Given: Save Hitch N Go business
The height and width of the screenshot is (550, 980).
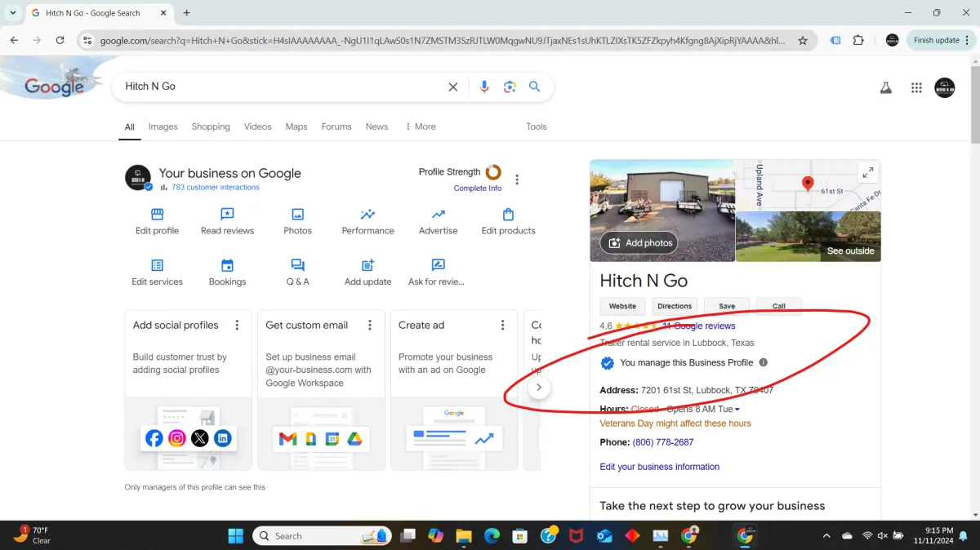Looking at the screenshot, I should 727,306.
